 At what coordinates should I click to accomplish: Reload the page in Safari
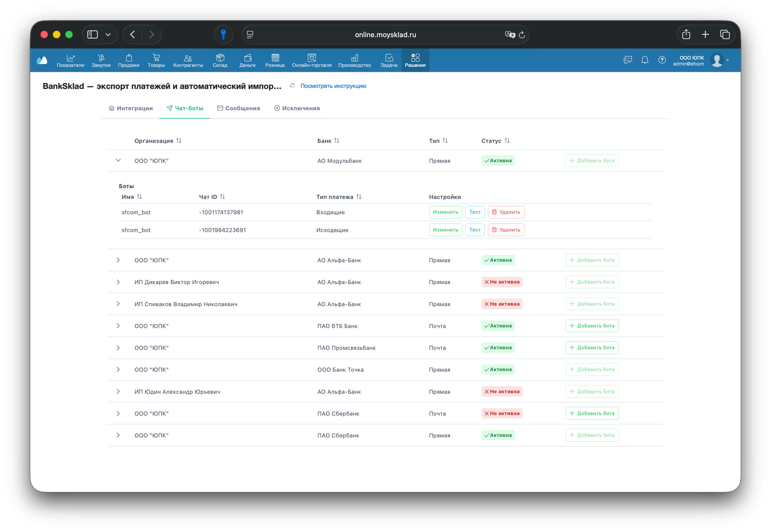522,35
